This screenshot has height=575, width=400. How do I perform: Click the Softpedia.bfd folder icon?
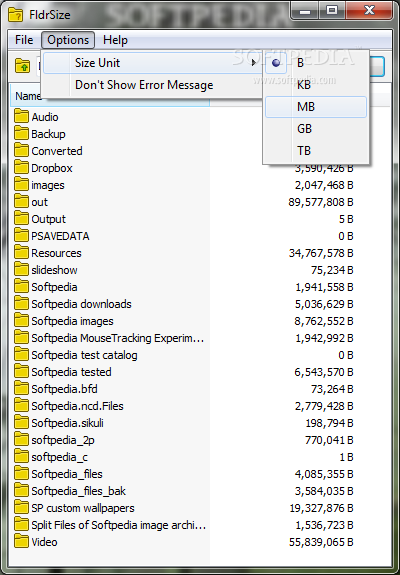[21, 389]
